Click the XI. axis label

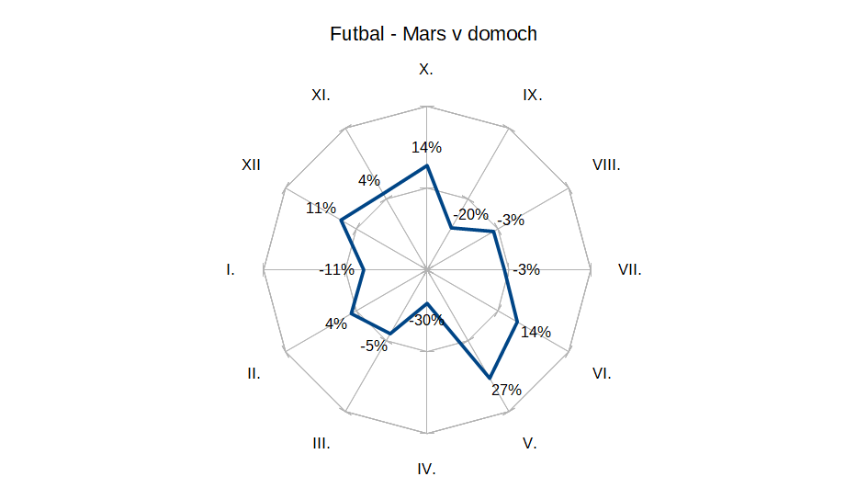321,95
